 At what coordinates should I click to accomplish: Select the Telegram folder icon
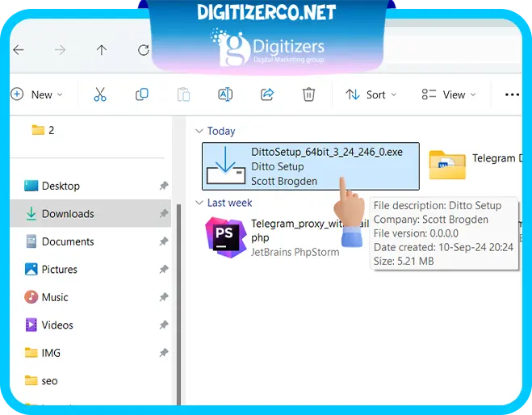coord(447,165)
